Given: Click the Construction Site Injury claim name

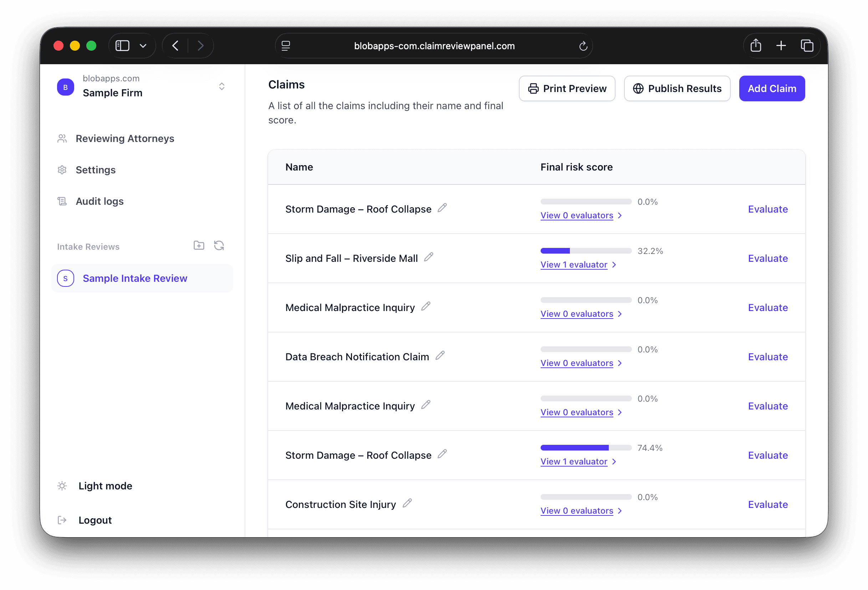Looking at the screenshot, I should (340, 504).
